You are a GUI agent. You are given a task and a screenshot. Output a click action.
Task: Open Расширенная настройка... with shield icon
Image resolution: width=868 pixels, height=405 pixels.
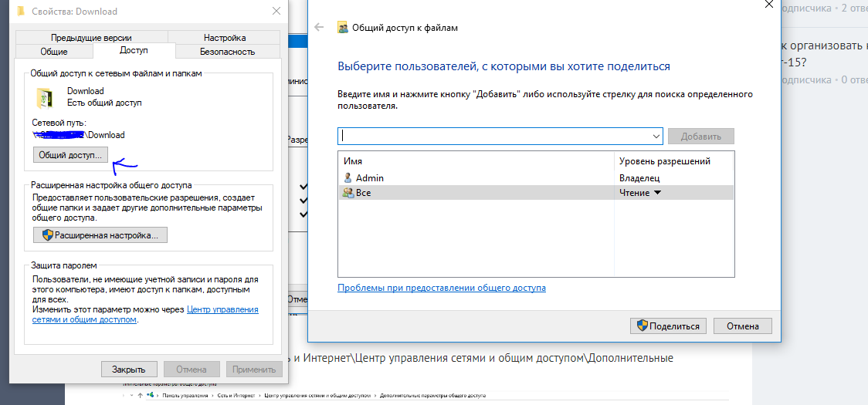(x=100, y=235)
